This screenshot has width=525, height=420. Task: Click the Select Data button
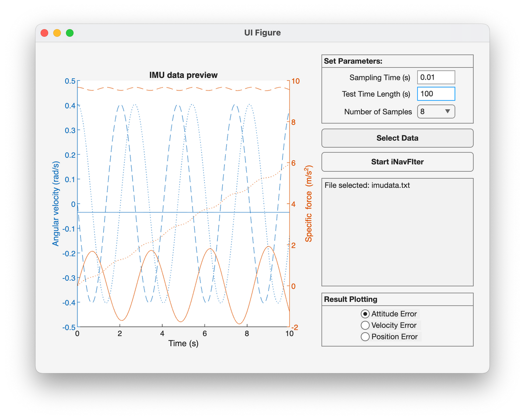click(397, 138)
